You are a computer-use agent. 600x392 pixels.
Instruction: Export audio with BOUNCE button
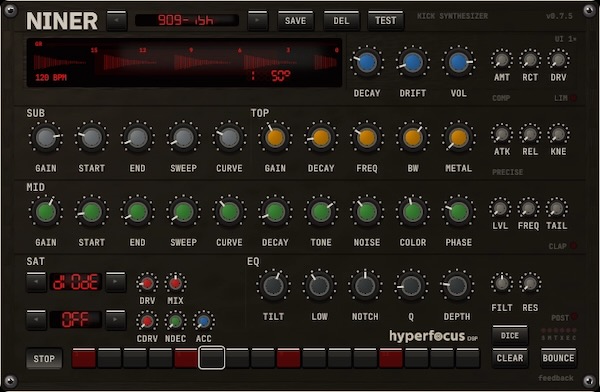pos(558,358)
